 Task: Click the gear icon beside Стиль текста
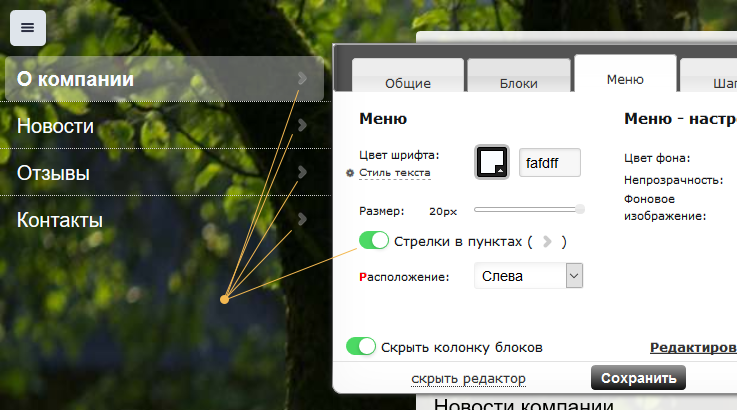click(350, 173)
